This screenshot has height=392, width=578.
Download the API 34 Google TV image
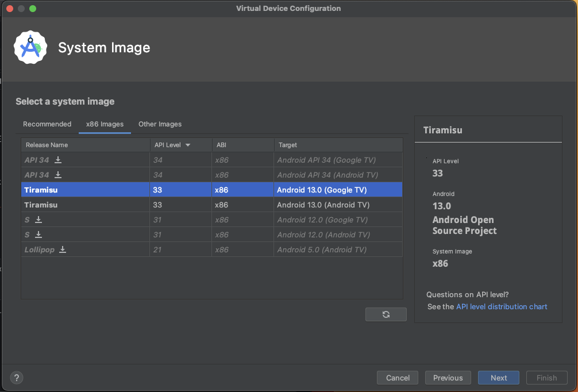click(x=58, y=160)
